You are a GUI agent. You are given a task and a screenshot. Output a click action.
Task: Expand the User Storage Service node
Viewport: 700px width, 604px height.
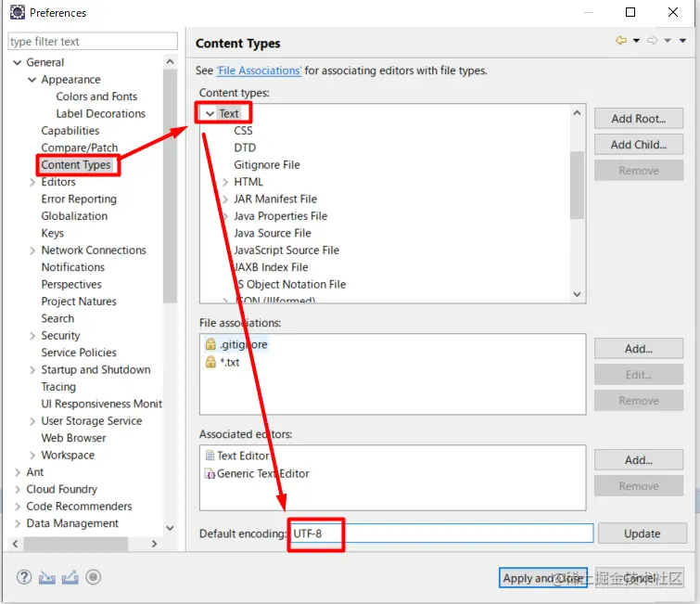[x=32, y=421]
